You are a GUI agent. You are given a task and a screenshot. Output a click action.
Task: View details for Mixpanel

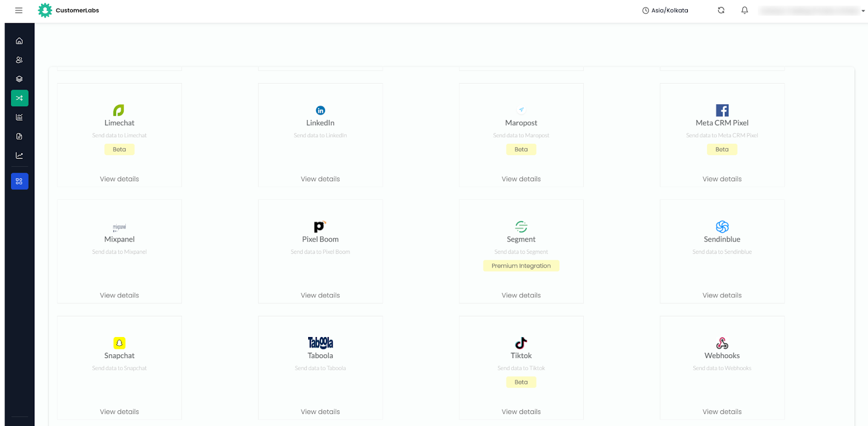[119, 295]
